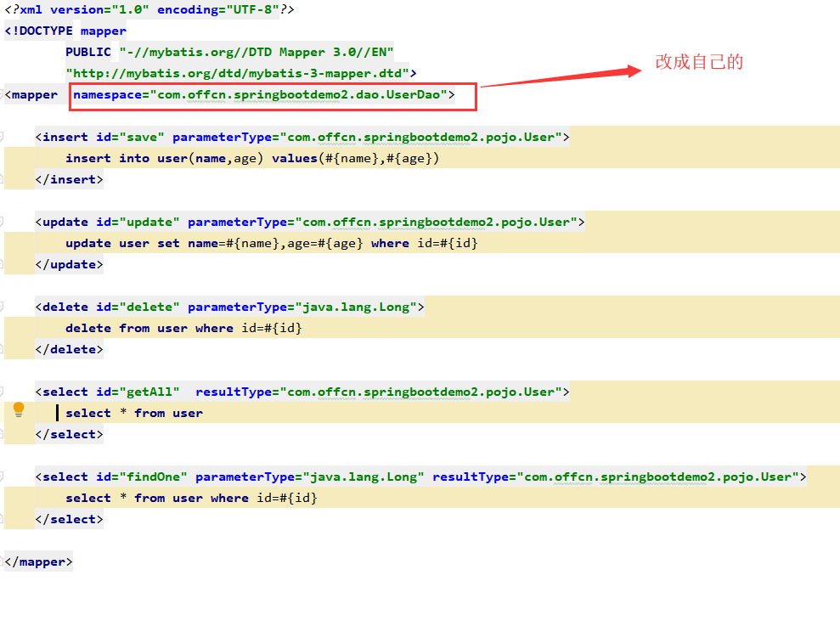Click the closing </delete> tag

coord(69,349)
